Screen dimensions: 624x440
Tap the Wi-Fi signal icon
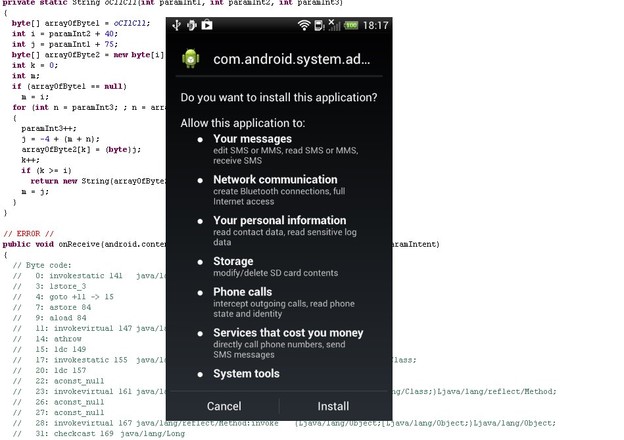click(304, 25)
